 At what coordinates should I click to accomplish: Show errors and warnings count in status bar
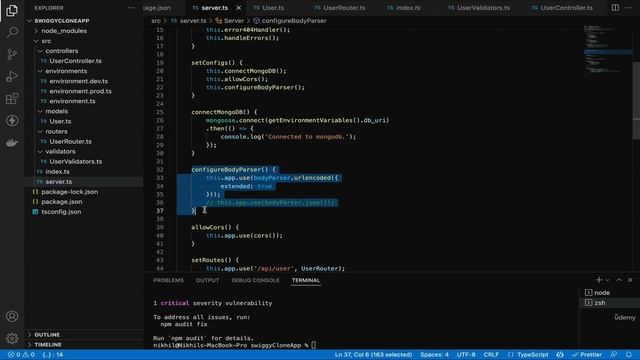[x=21, y=355]
